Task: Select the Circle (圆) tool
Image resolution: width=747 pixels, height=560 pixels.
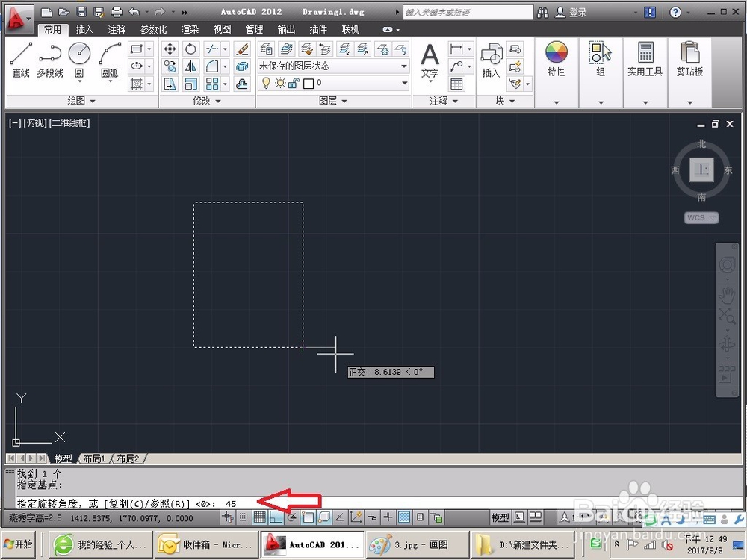Action: click(x=80, y=60)
